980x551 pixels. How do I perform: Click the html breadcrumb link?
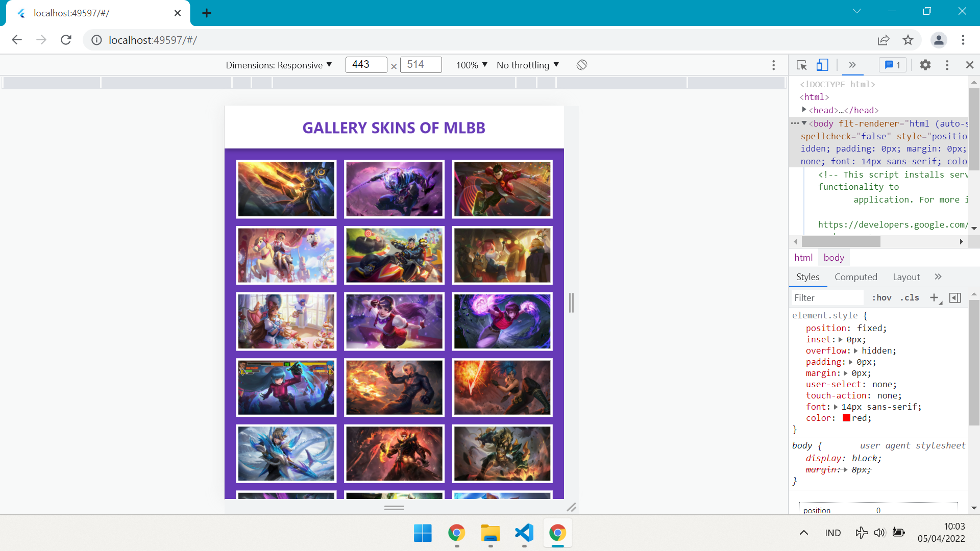803,257
